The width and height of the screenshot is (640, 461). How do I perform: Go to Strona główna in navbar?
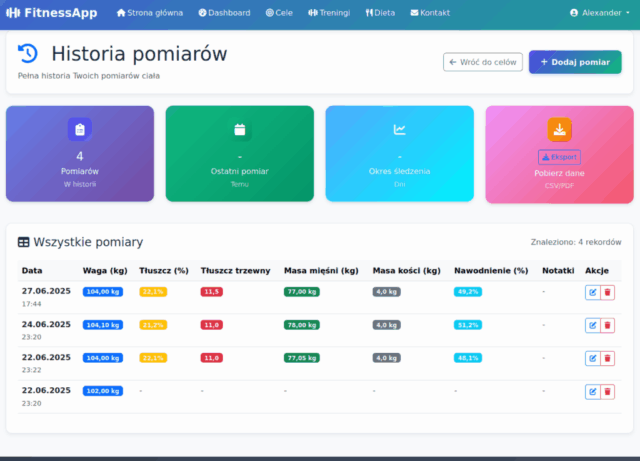150,13
